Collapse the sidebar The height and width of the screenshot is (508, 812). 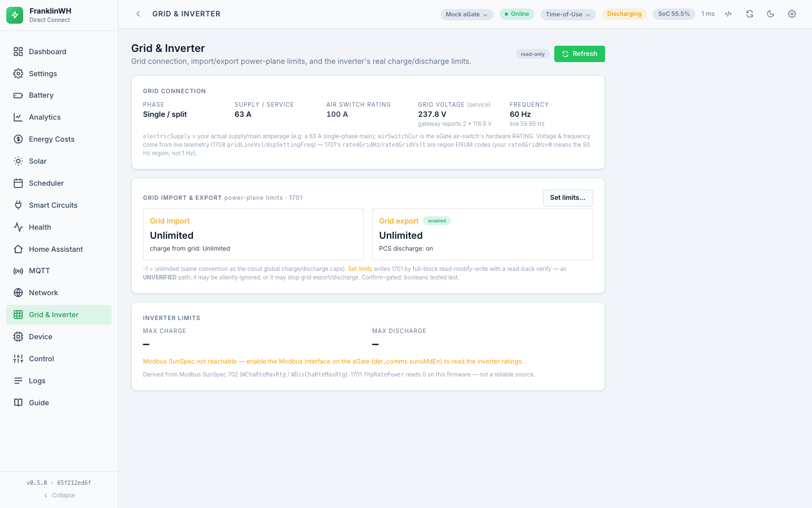click(59, 496)
